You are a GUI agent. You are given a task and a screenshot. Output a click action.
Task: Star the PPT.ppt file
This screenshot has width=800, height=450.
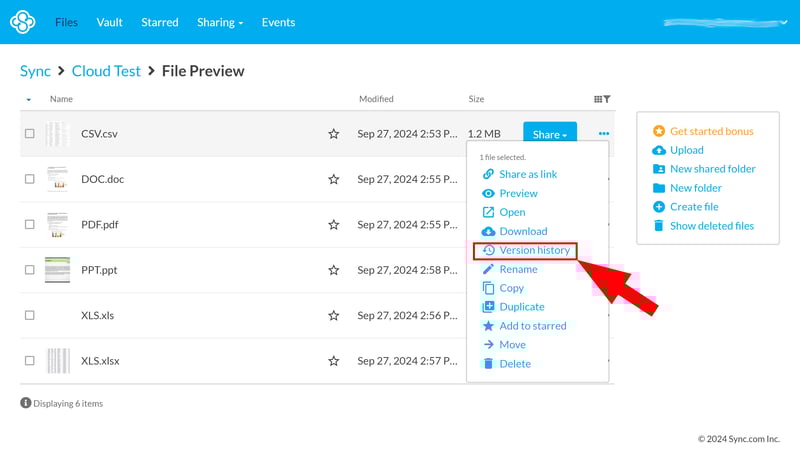click(x=334, y=270)
